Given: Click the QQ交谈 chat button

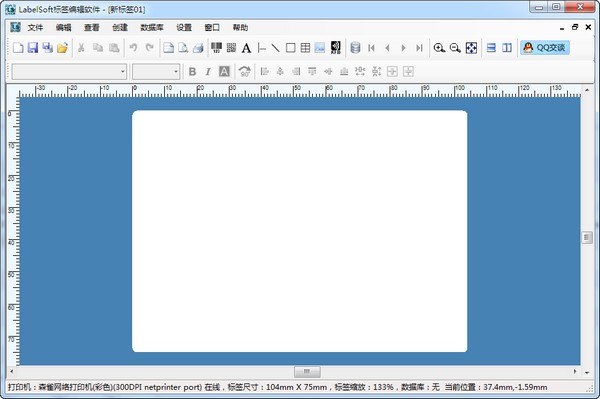Looking at the screenshot, I should pos(545,48).
